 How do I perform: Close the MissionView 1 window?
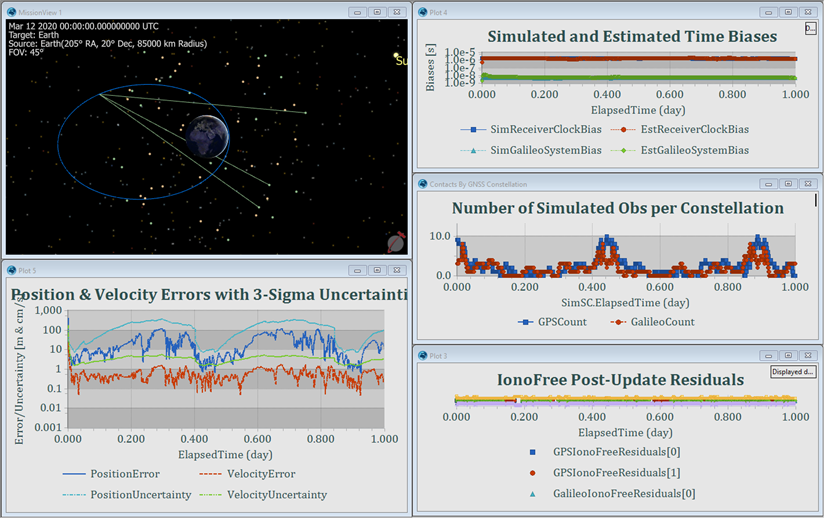397,12
